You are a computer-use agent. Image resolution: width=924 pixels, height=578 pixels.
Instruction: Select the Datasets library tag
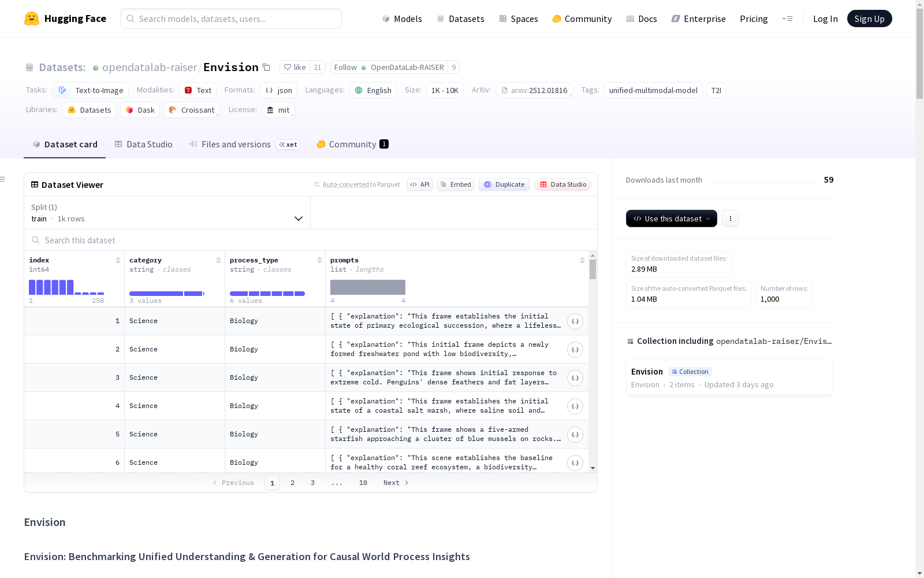tap(90, 110)
